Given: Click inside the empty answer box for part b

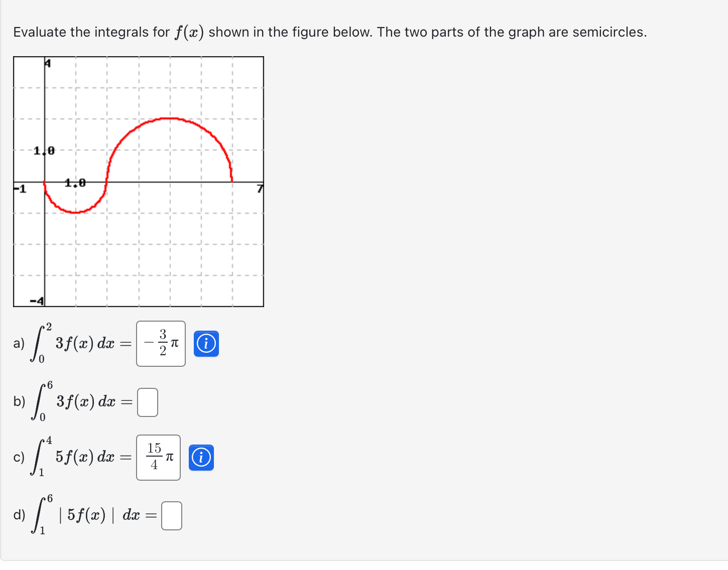Looking at the screenshot, I should (148, 403).
